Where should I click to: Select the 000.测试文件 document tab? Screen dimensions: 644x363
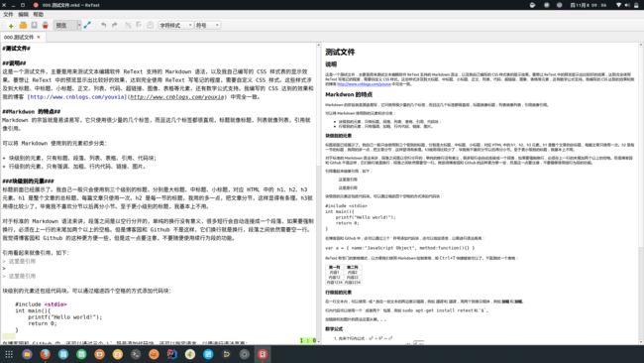(23, 37)
